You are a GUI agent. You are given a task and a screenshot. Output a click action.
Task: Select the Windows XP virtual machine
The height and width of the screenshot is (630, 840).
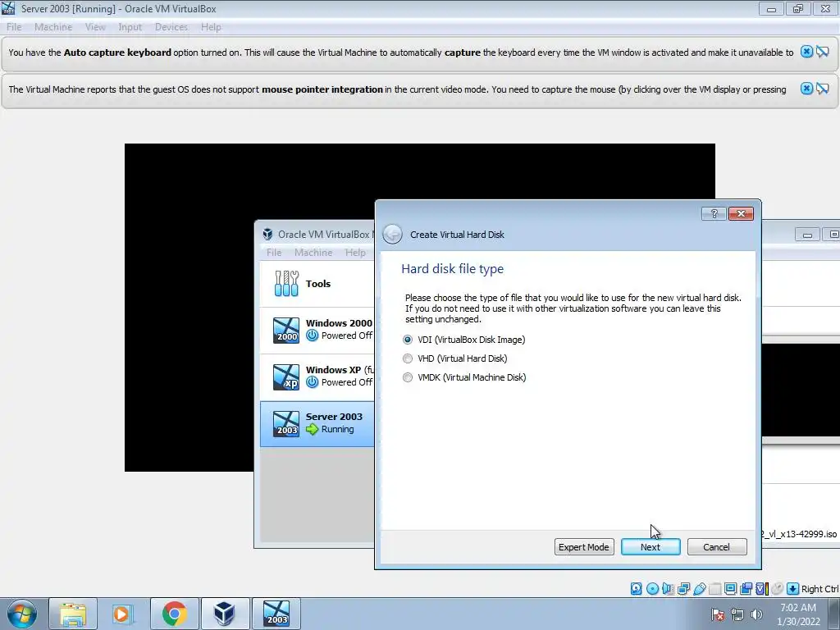click(317, 377)
